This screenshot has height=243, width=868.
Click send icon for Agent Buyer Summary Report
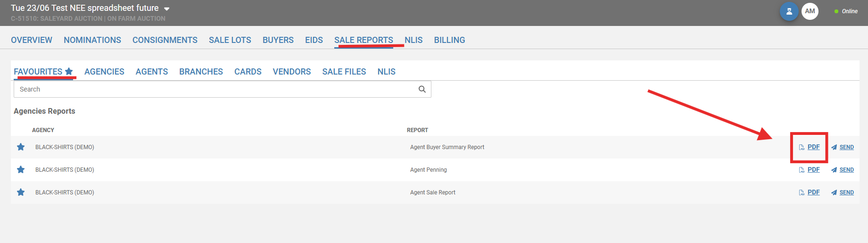834,147
